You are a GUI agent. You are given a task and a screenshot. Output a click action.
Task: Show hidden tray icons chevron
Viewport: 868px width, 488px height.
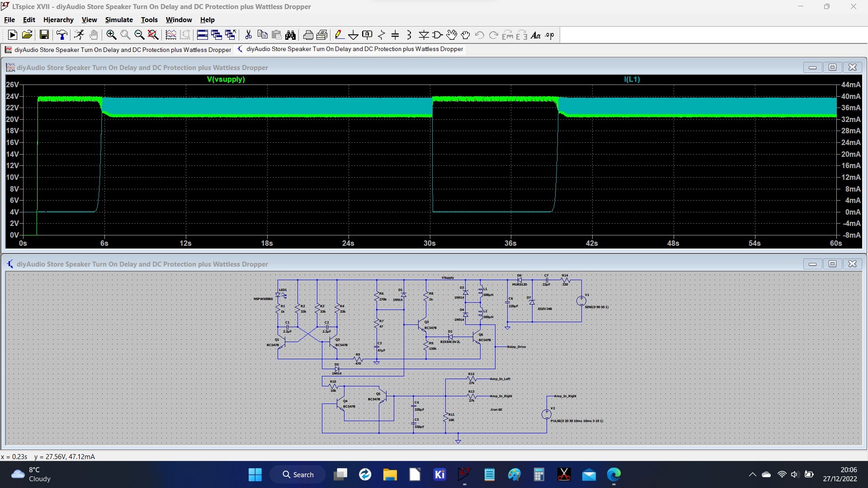coord(752,474)
